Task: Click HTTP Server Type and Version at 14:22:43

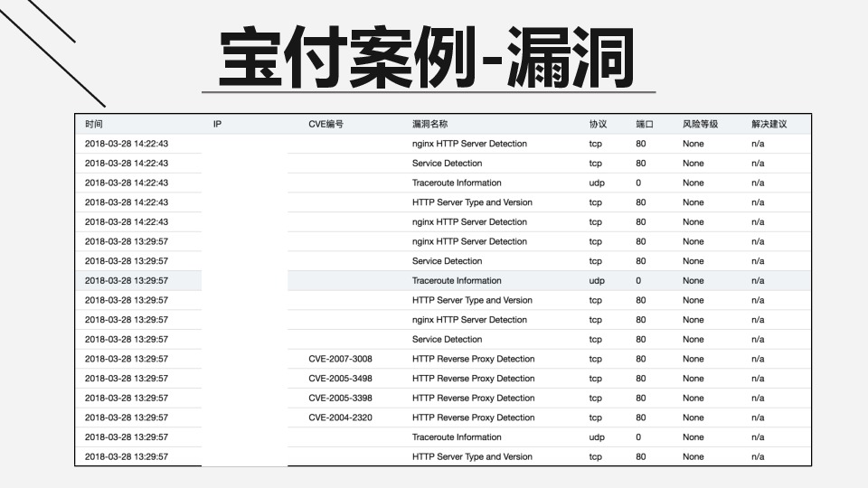Action: (x=472, y=202)
